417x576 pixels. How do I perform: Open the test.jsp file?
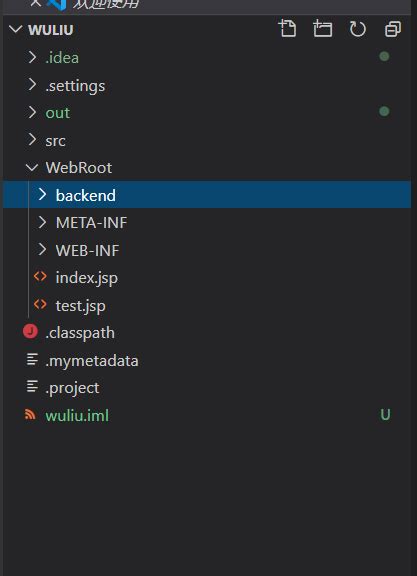(207, 305)
